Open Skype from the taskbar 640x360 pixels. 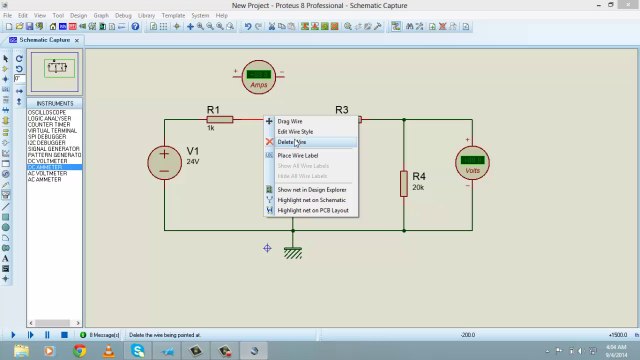[138, 351]
